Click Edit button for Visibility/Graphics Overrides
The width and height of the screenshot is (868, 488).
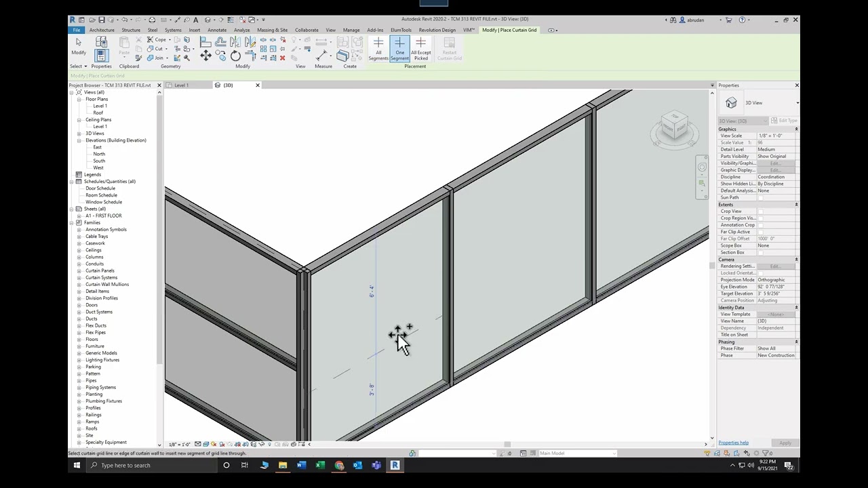tap(774, 163)
